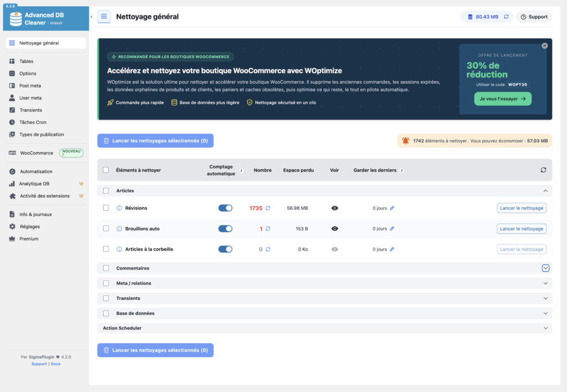The height and width of the screenshot is (392, 567).
Task: Edit keep-last days for Révisions
Action: [392, 208]
